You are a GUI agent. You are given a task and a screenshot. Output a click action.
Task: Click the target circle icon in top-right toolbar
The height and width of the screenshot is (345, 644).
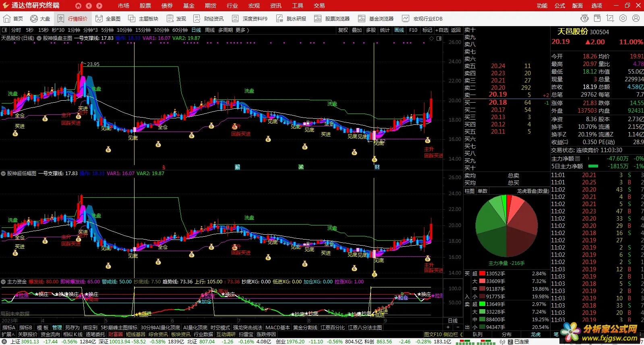pos(623,19)
